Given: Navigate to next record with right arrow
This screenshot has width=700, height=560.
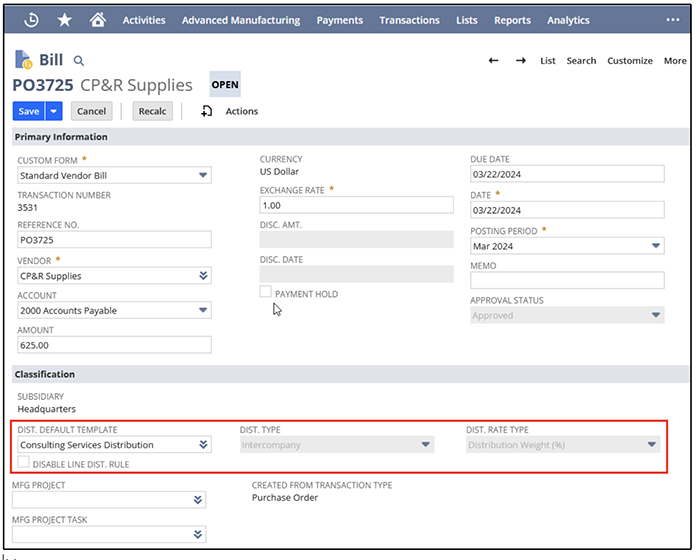Looking at the screenshot, I should click(521, 61).
